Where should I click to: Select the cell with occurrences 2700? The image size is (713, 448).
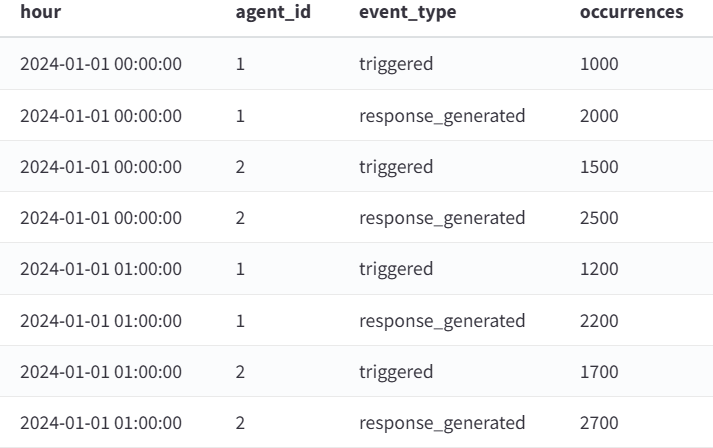pyautogui.click(x=599, y=423)
